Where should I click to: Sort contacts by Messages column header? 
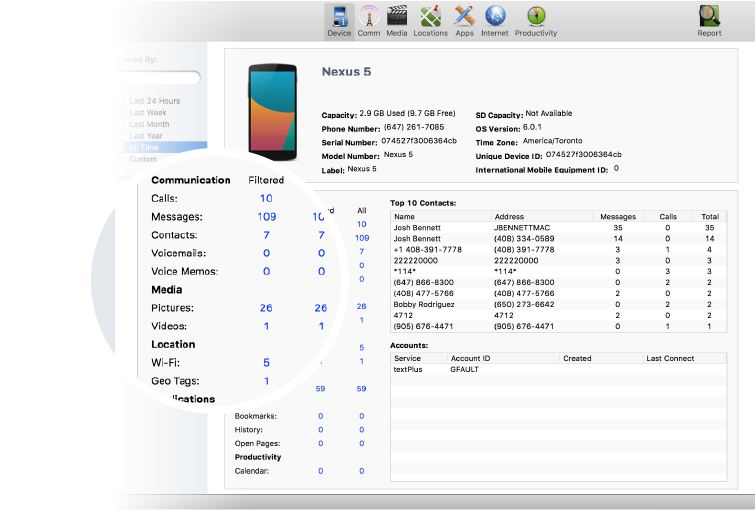coord(618,217)
